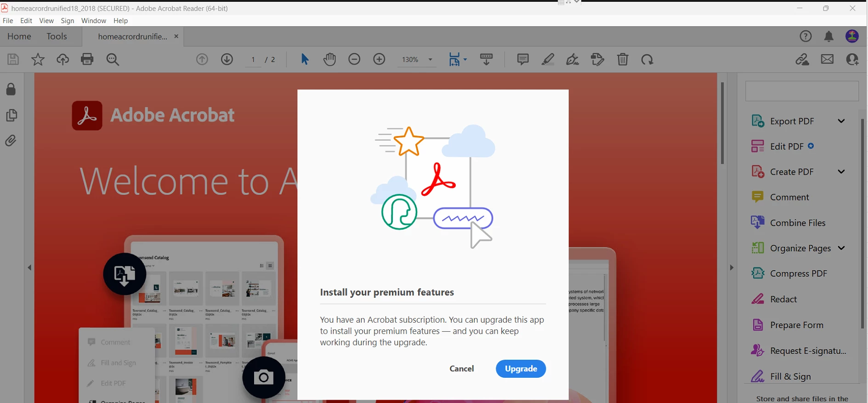868x403 pixels.
Task: Add a sticky note comment
Action: [523, 59]
